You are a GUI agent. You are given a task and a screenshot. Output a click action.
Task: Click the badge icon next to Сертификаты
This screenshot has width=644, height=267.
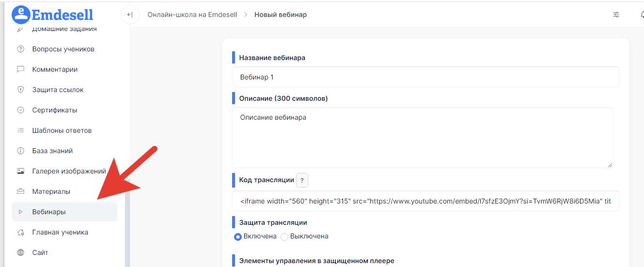tap(20, 110)
